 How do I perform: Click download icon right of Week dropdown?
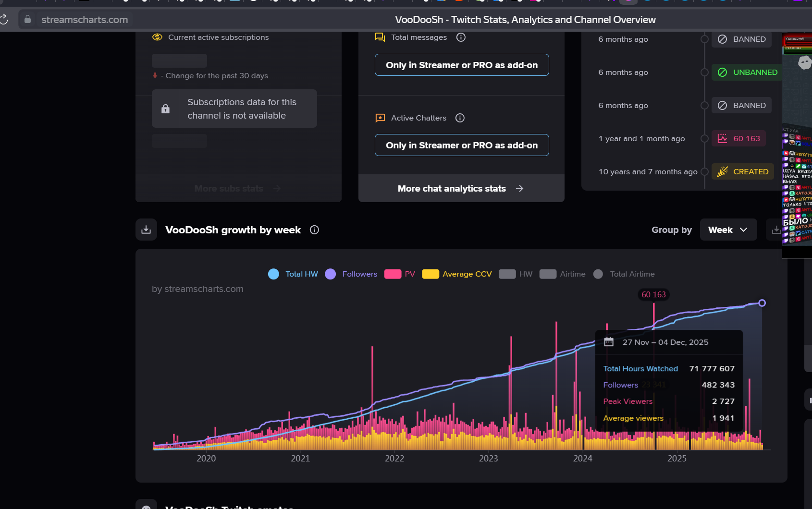point(775,230)
